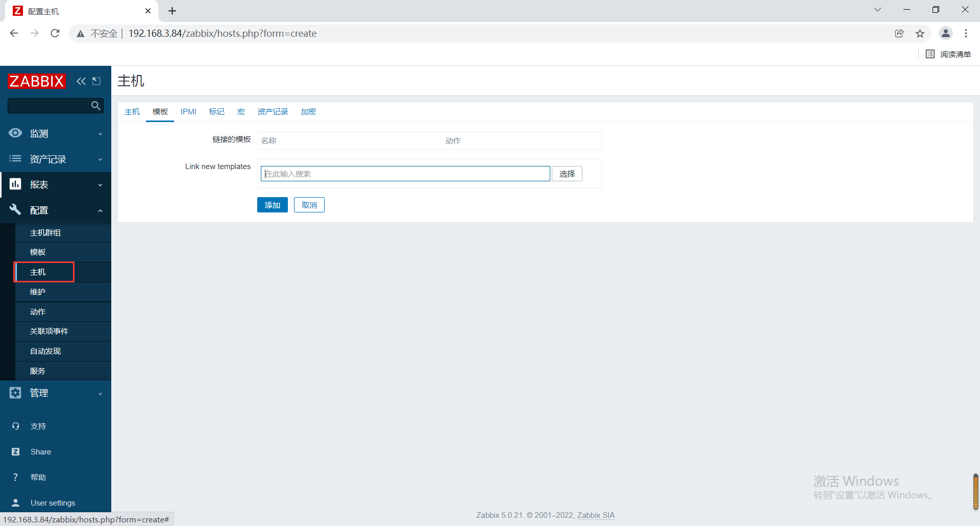Switch to the 宏 tab
The image size is (980, 526).
[x=241, y=111]
